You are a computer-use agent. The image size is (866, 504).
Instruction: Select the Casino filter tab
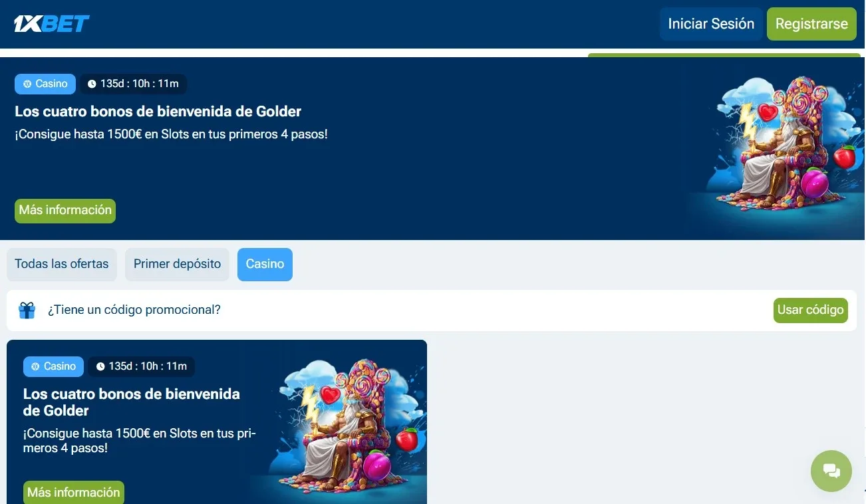(265, 264)
